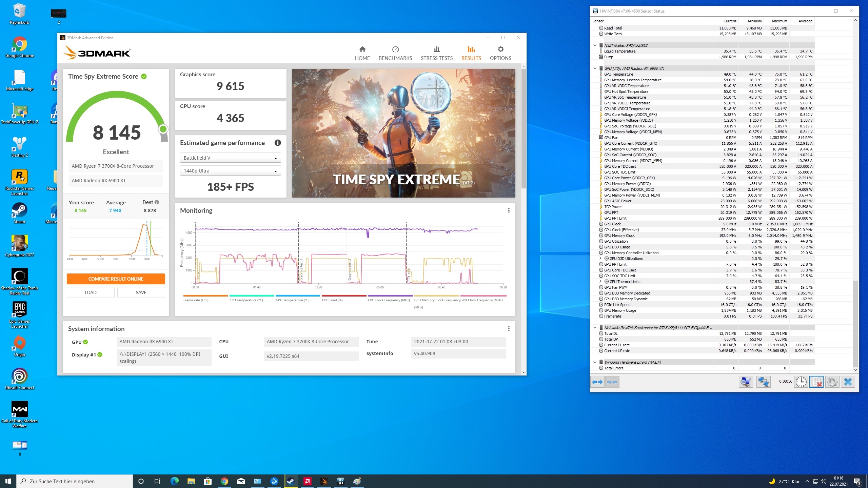Click HWiNFO logging stop sheet icon
This screenshot has width=868, height=488.
tap(816, 382)
